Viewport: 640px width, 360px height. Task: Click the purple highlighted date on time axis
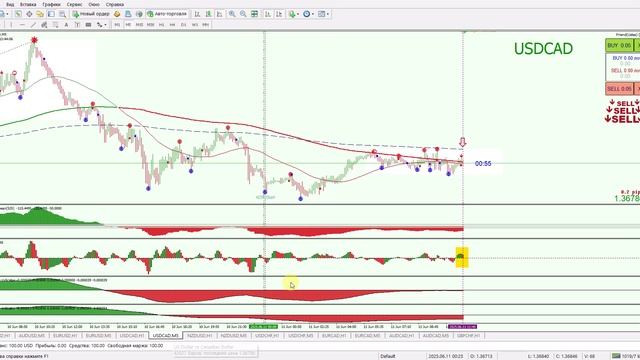[462, 327]
